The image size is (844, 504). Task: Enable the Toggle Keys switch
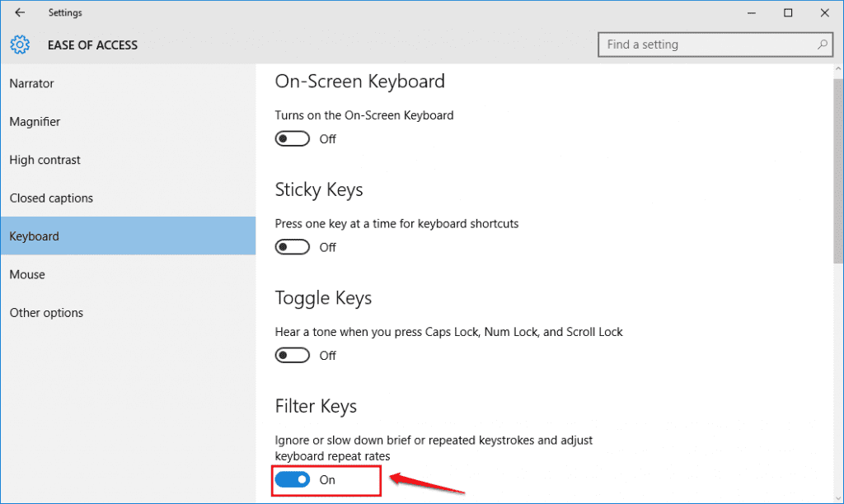pos(293,355)
